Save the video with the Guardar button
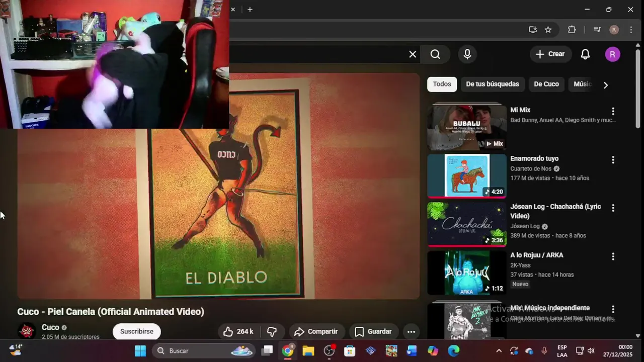Viewport: 644px width, 362px height. tap(373, 331)
